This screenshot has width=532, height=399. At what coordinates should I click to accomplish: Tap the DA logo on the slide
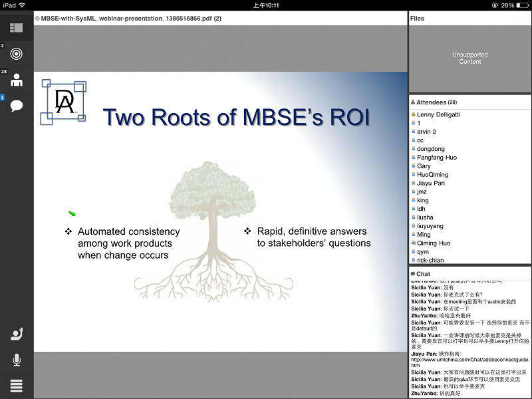pos(63,102)
